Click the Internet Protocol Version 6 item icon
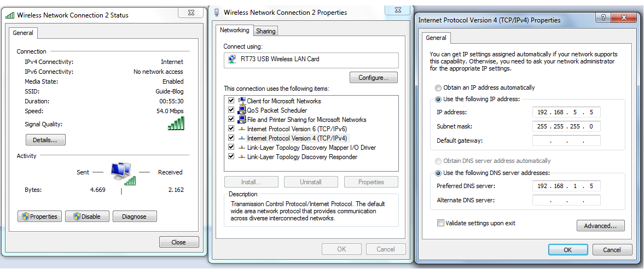Viewport: 644px width, 269px height. click(242, 129)
